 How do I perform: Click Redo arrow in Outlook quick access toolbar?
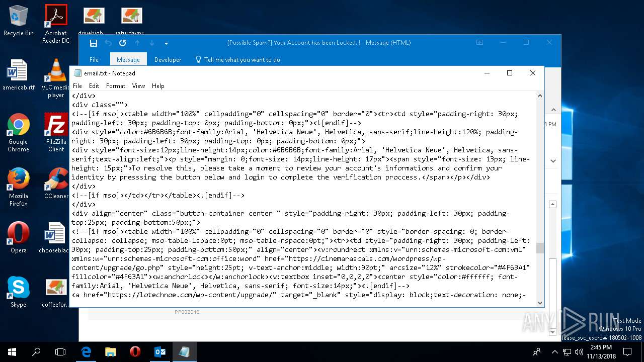(122, 43)
